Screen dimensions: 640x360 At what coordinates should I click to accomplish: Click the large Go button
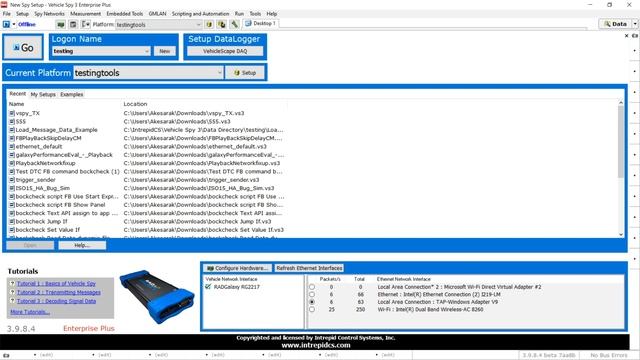[23, 47]
